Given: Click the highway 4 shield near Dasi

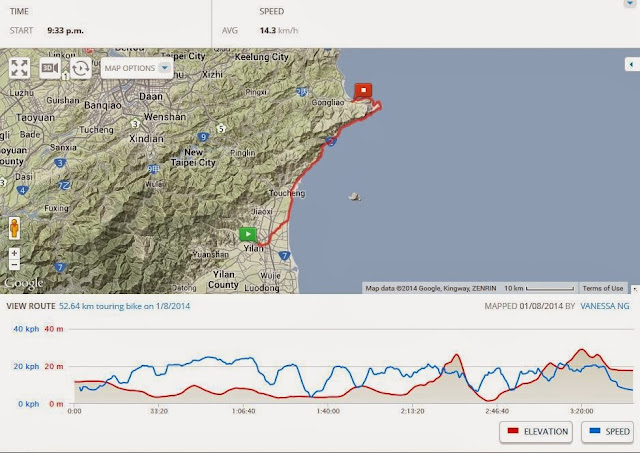Looking at the screenshot, I should pyautogui.click(x=22, y=190).
